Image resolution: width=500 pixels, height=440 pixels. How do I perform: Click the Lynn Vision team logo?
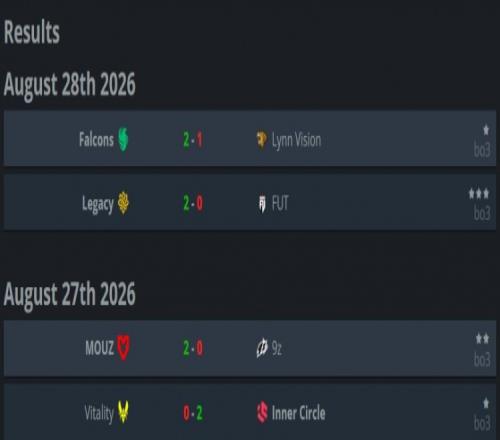pyautogui.click(x=261, y=140)
